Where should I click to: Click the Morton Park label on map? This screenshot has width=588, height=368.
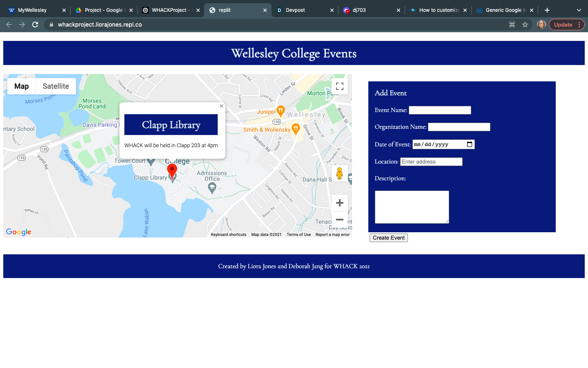[323, 93]
